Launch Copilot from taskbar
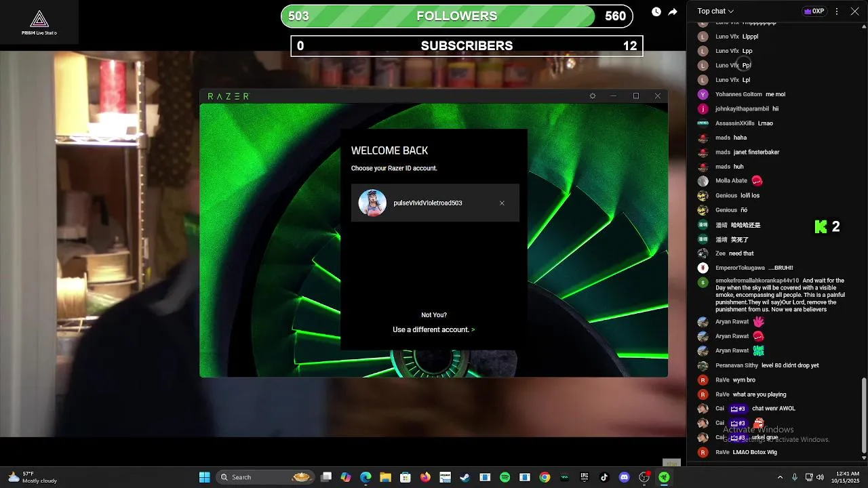The width and height of the screenshot is (868, 488). click(x=346, y=477)
